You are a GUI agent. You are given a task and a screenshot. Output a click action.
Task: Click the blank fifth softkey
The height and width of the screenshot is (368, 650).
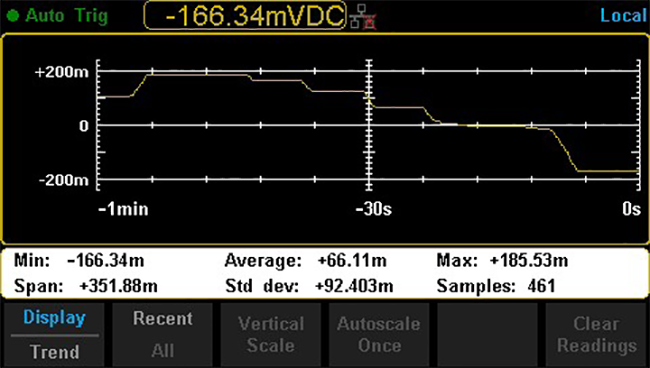(488, 334)
